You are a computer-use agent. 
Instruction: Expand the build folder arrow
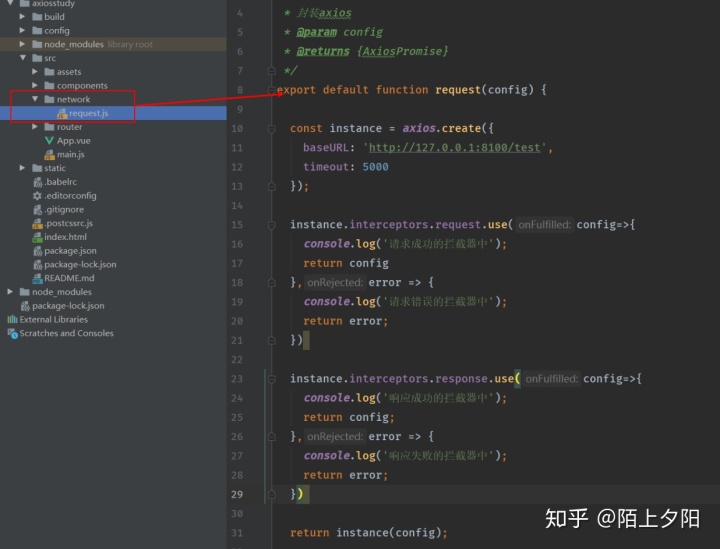[x=22, y=17]
